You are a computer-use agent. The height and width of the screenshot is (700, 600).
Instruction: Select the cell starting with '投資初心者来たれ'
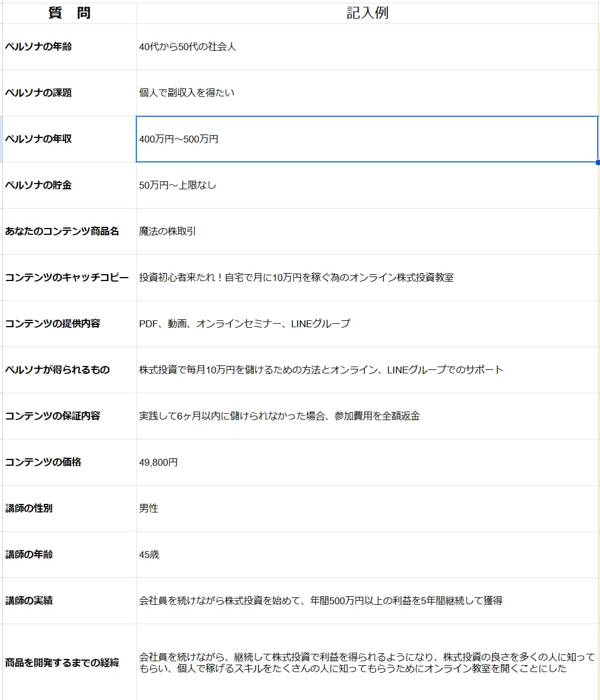[368, 278]
